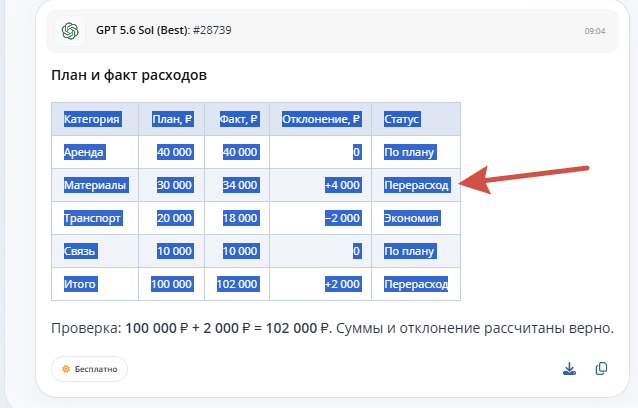Click the total fact value 102 000 in the table

pos(238,284)
